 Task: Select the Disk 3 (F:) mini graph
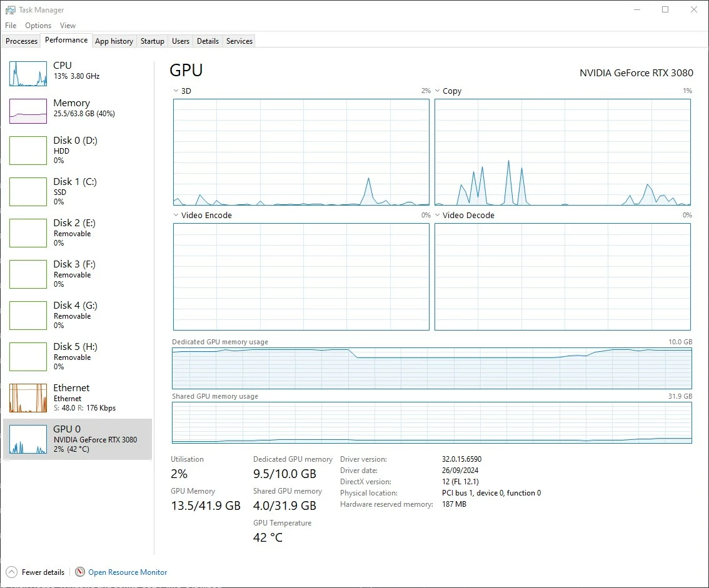click(28, 274)
